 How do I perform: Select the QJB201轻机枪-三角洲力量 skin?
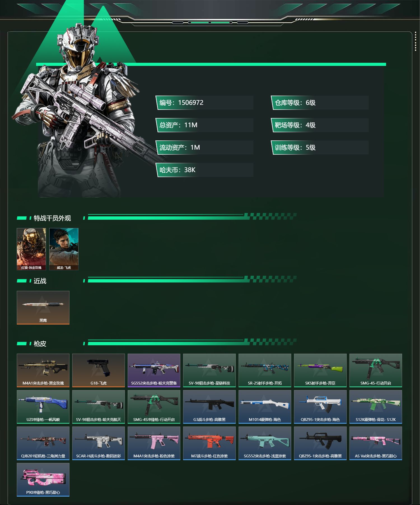(x=43, y=443)
